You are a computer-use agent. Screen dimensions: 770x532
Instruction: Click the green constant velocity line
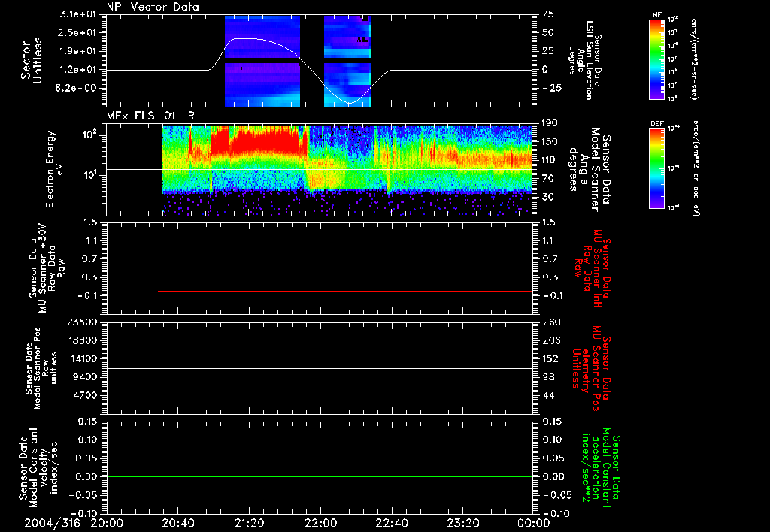coord(319,476)
